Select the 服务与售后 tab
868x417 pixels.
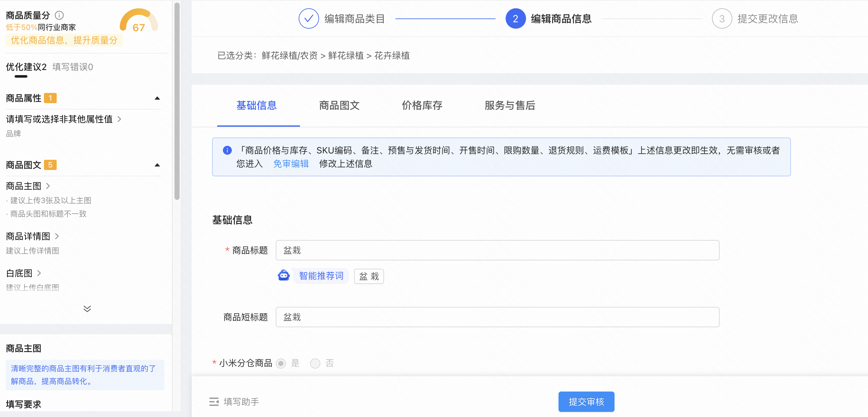click(510, 105)
